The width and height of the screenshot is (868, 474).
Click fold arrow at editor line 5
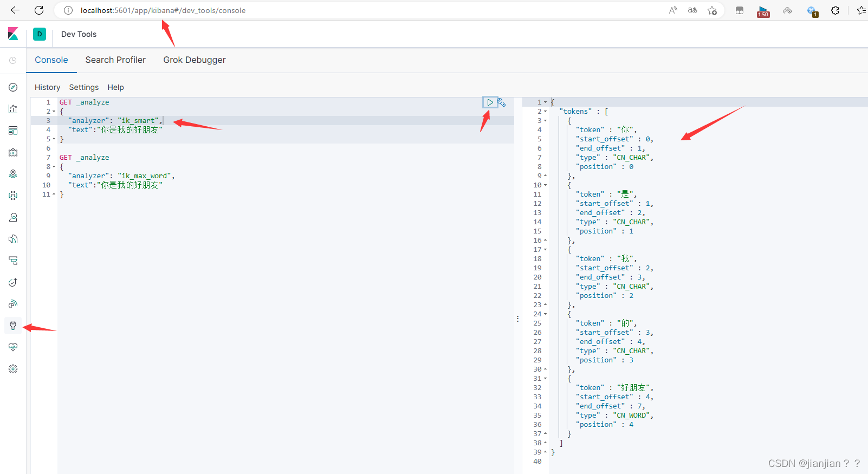pos(54,139)
